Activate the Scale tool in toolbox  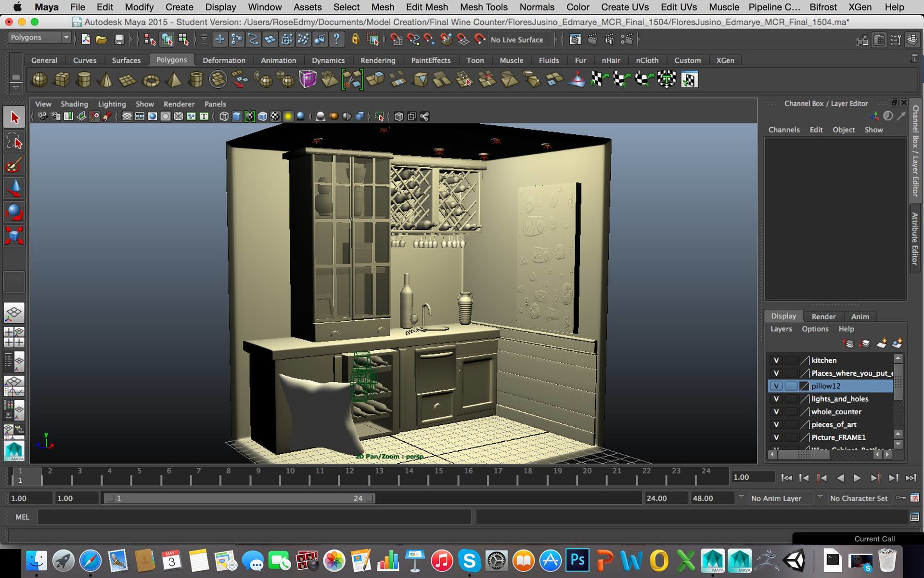14,236
